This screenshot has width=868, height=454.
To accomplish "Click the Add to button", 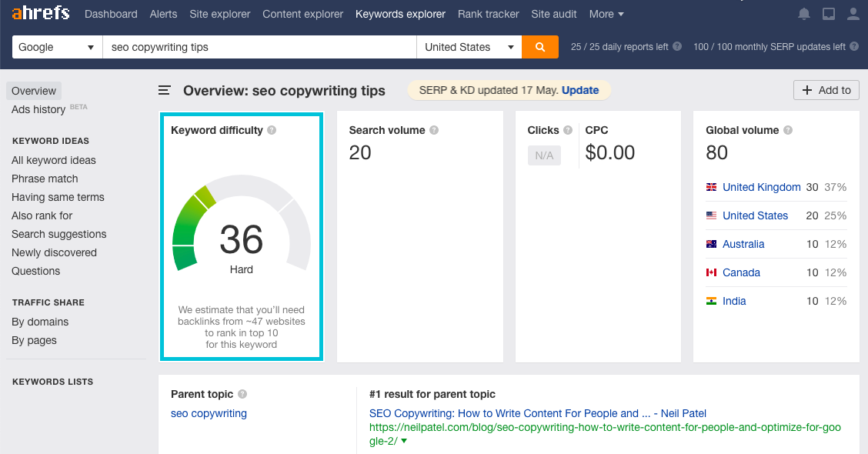I will [x=826, y=90].
